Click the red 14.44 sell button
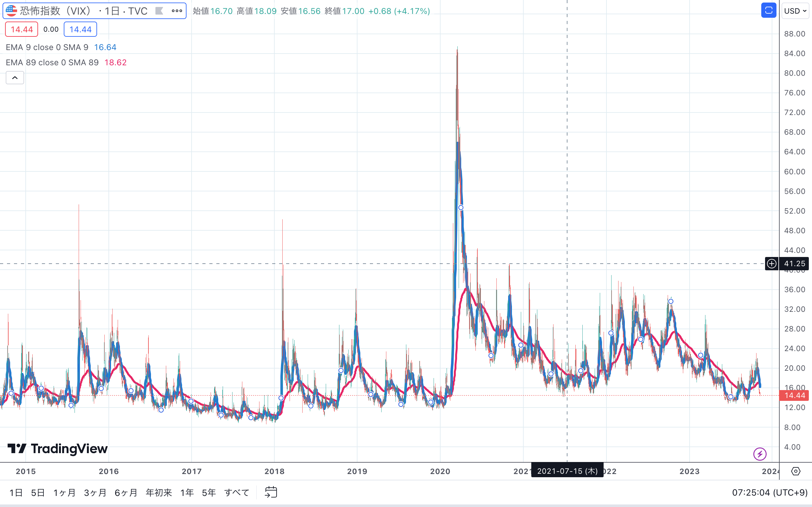The height and width of the screenshot is (507, 812). pos(22,29)
